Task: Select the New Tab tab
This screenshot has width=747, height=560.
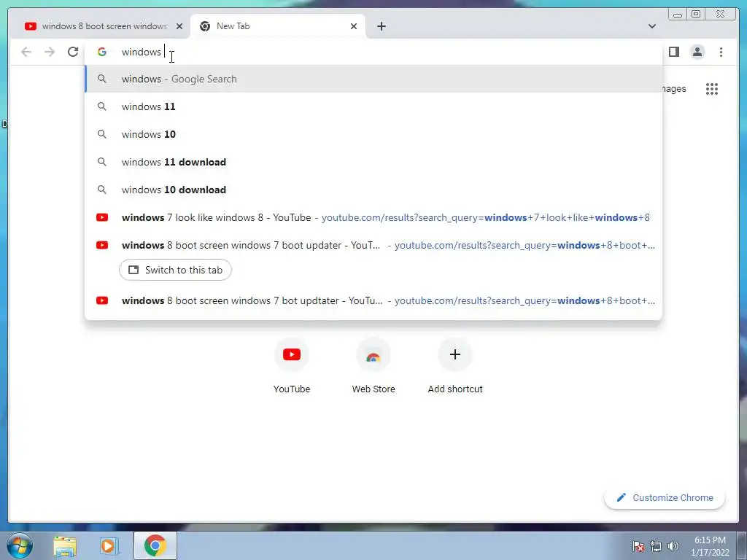Action: [278, 26]
